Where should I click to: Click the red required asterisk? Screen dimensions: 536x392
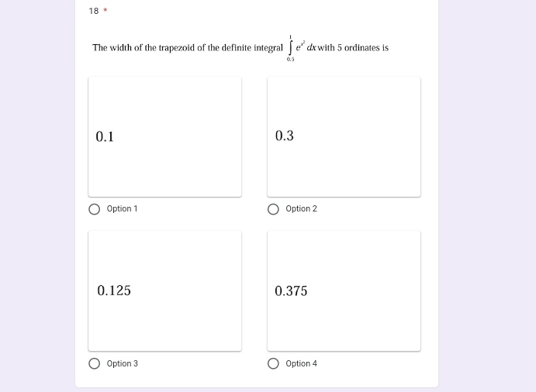coord(105,10)
